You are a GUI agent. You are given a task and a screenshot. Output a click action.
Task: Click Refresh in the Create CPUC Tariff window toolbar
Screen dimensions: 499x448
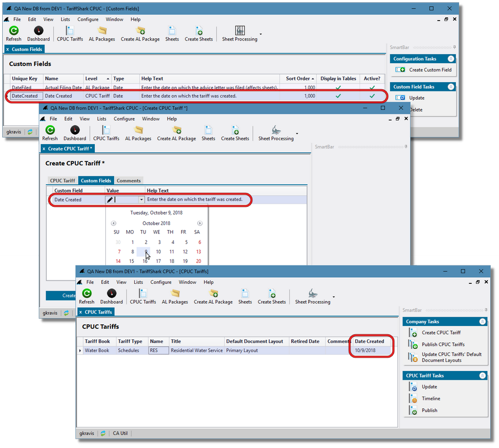coord(50,133)
